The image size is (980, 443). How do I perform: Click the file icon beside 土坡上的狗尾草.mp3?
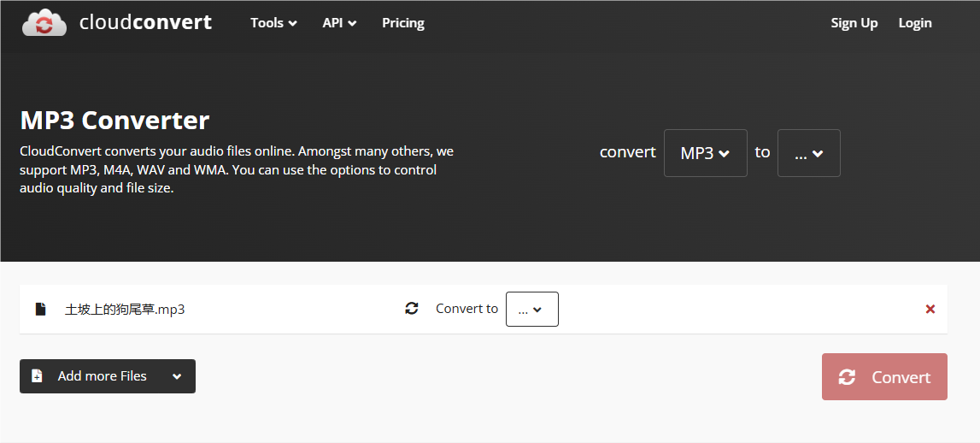41,309
